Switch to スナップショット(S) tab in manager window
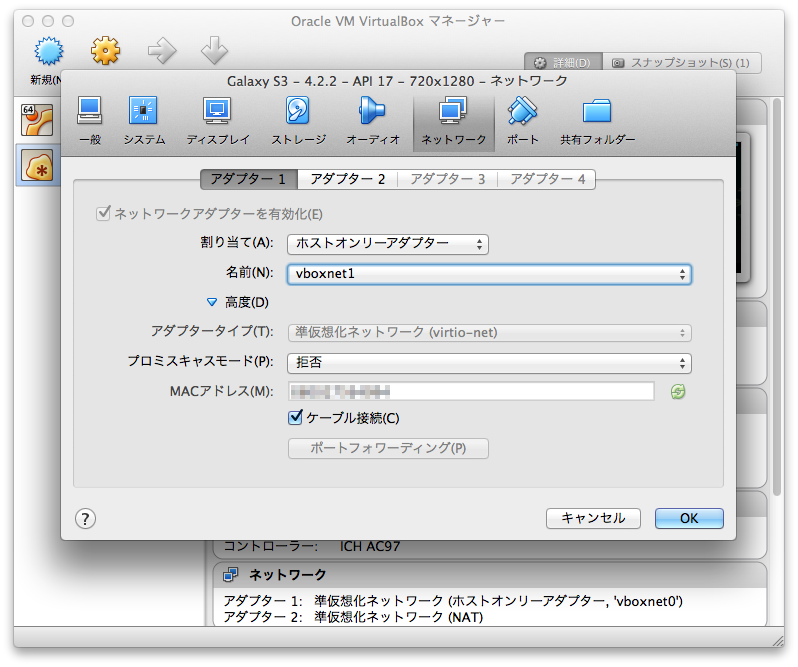This screenshot has width=798, height=667. pyautogui.click(x=682, y=63)
